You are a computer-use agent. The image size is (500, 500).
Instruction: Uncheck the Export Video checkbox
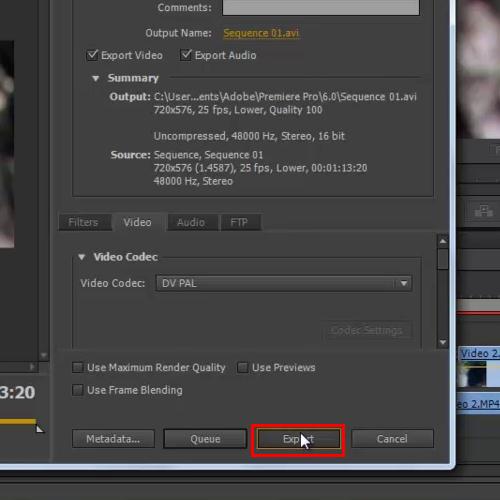[92, 55]
